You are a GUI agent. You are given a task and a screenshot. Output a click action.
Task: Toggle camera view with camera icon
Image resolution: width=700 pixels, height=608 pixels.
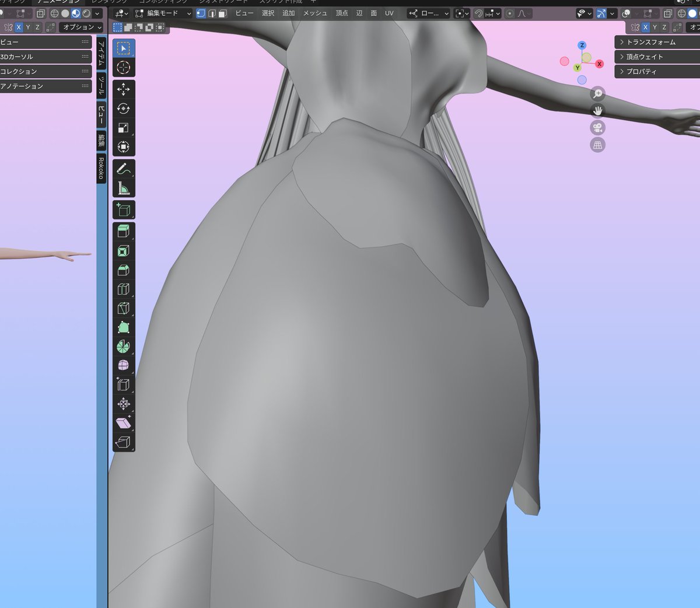[x=597, y=128]
